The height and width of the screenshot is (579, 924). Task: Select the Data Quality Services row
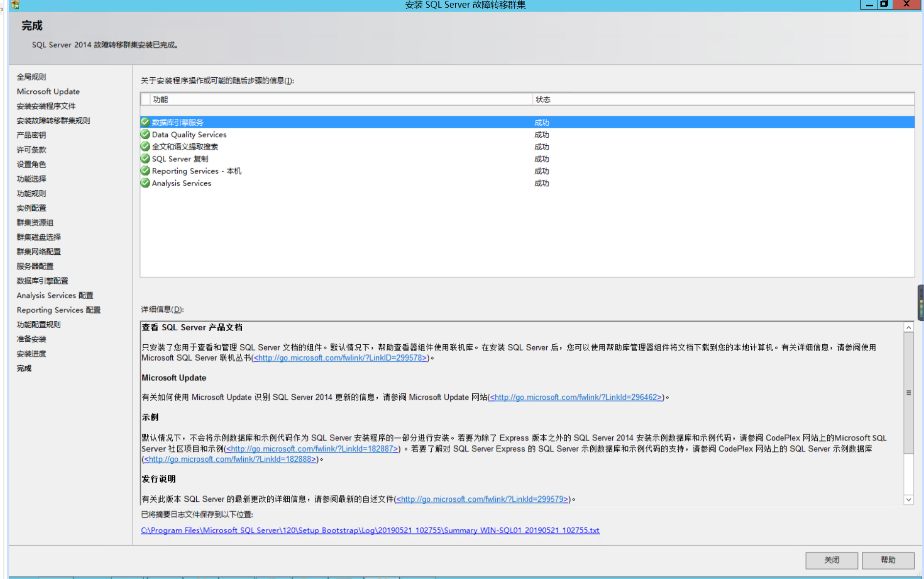[527, 134]
